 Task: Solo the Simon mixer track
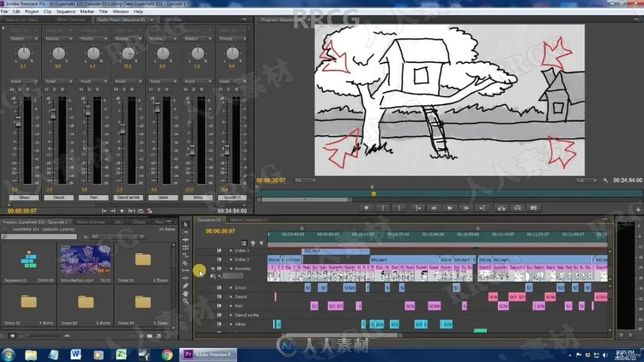(x=20, y=89)
